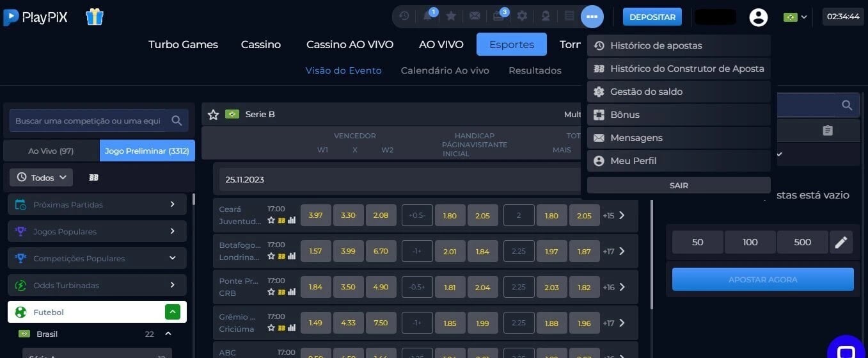Open bet history clock icon in top toolbar
The image size is (868, 358).
(x=404, y=17)
